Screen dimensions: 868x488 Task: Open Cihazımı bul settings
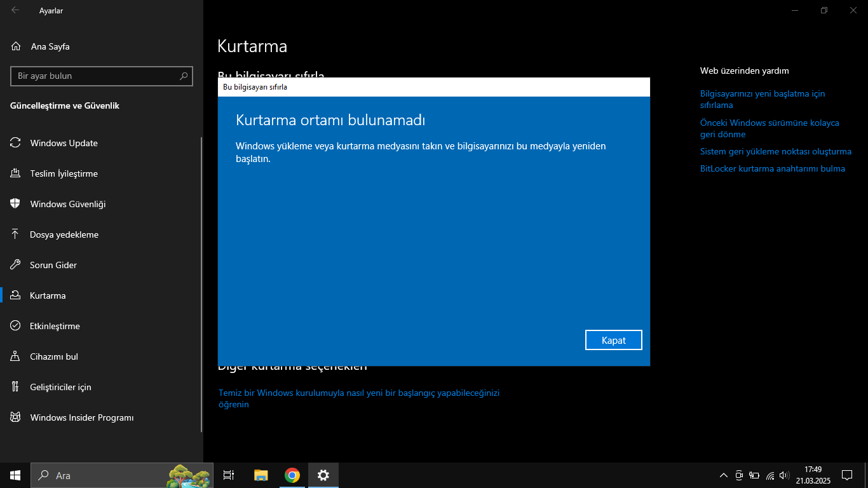[100, 356]
